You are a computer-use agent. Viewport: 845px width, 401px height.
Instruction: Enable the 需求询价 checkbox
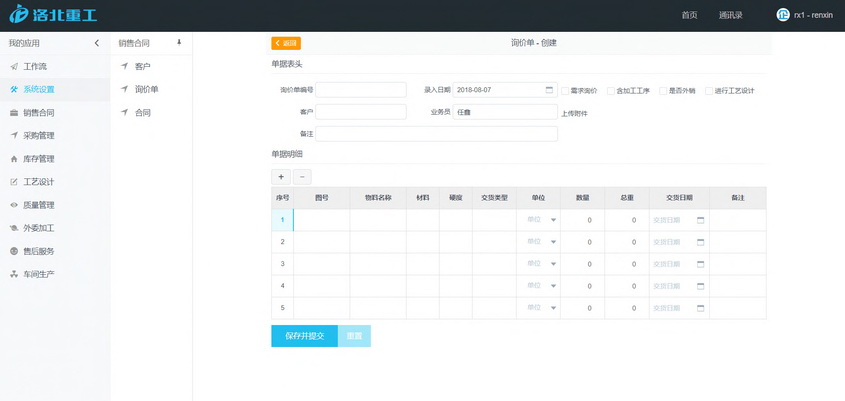565,91
